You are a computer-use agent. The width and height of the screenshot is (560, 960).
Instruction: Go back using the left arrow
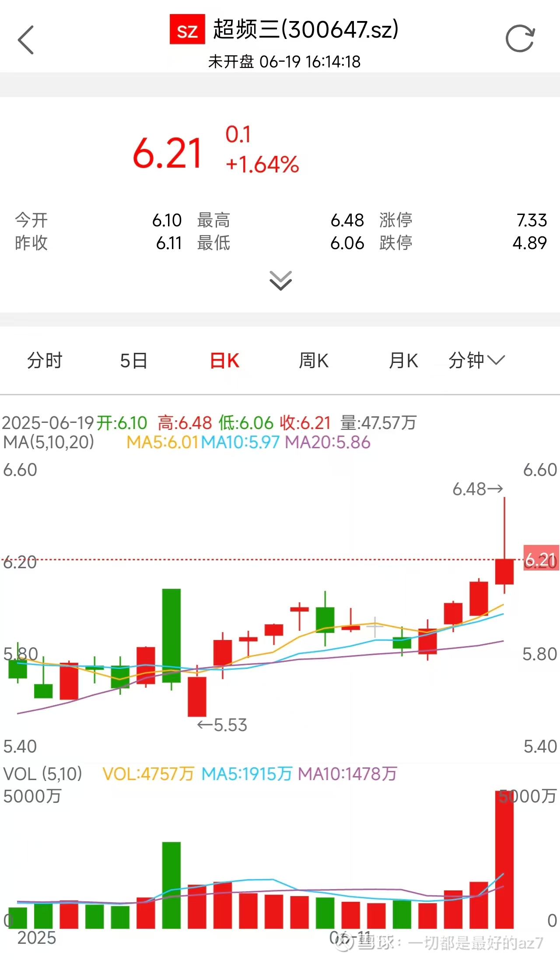click(26, 39)
